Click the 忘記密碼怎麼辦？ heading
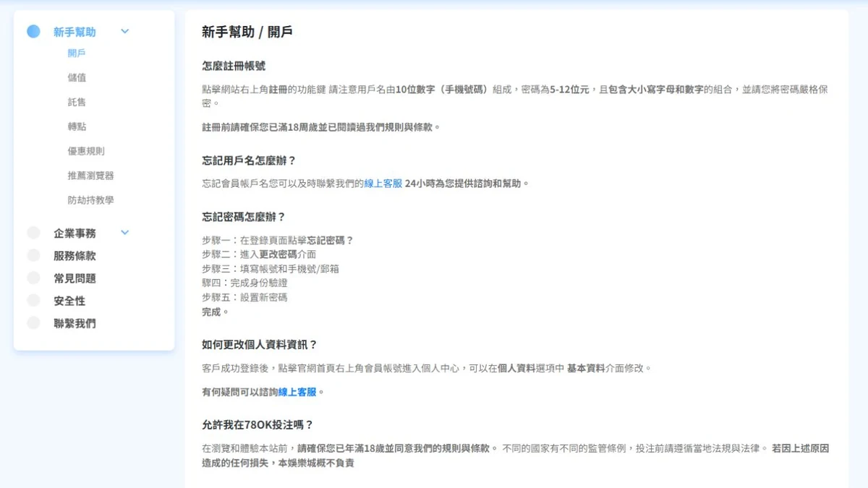This screenshot has width=868, height=488. tap(244, 217)
